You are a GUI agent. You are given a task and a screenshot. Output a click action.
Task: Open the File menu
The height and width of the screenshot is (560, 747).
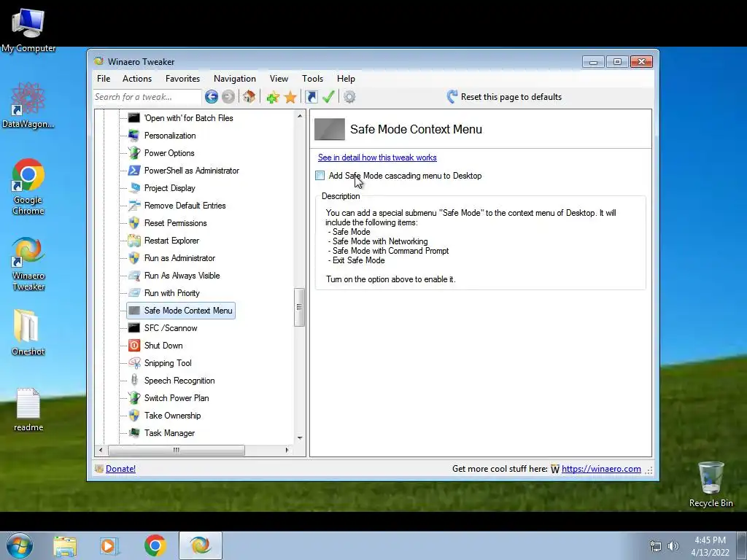click(104, 79)
